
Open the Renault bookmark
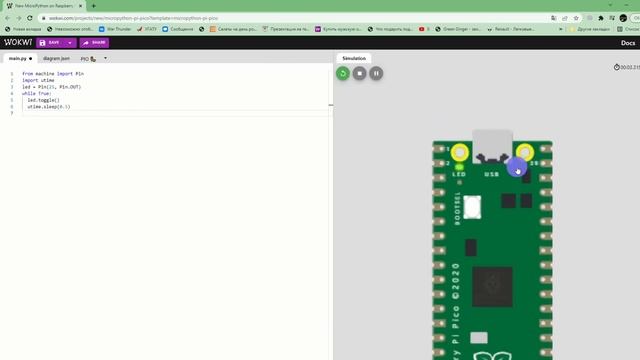click(511, 29)
